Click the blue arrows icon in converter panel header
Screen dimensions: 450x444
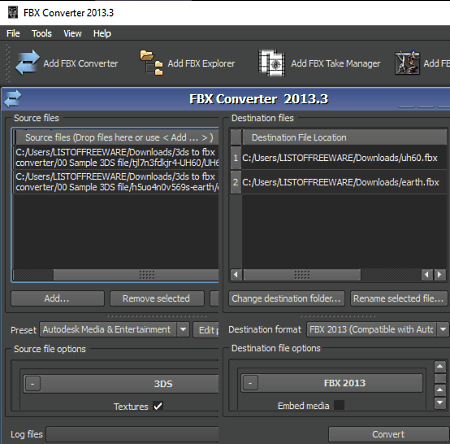[x=13, y=99]
